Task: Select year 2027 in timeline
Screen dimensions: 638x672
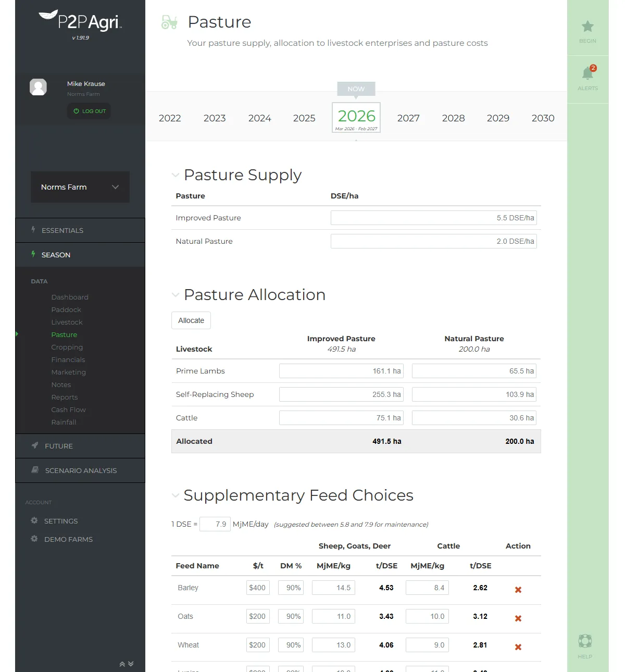Action: point(408,118)
